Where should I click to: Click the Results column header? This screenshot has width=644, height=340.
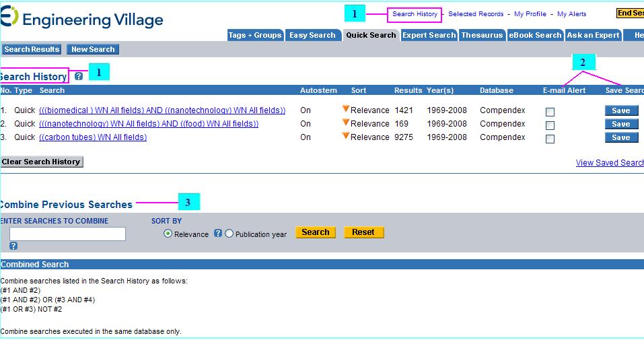click(408, 90)
